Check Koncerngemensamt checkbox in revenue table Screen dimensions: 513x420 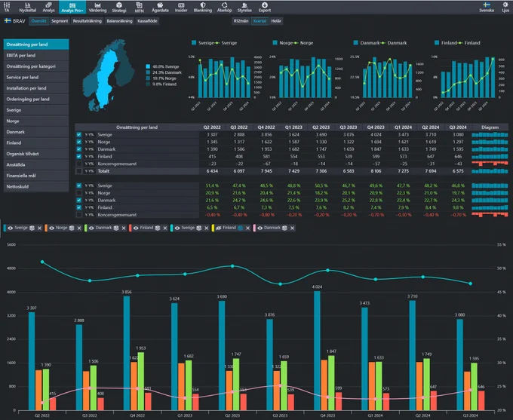79,164
